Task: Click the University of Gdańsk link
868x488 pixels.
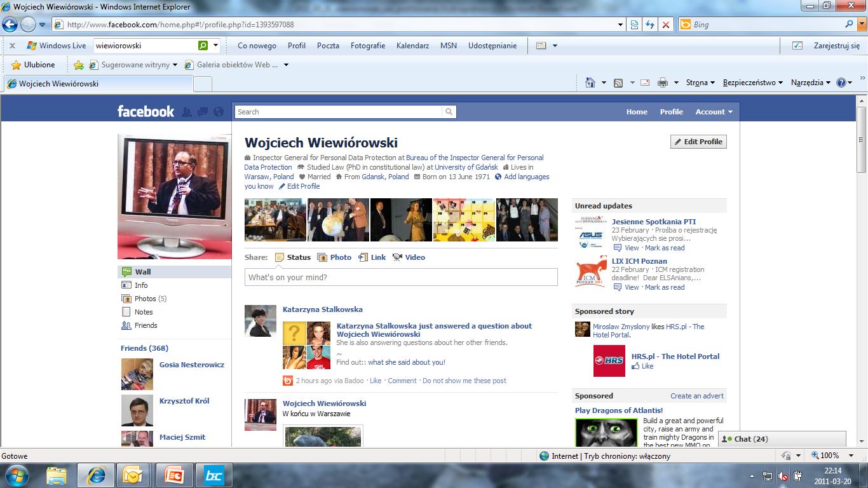Action: [466, 167]
